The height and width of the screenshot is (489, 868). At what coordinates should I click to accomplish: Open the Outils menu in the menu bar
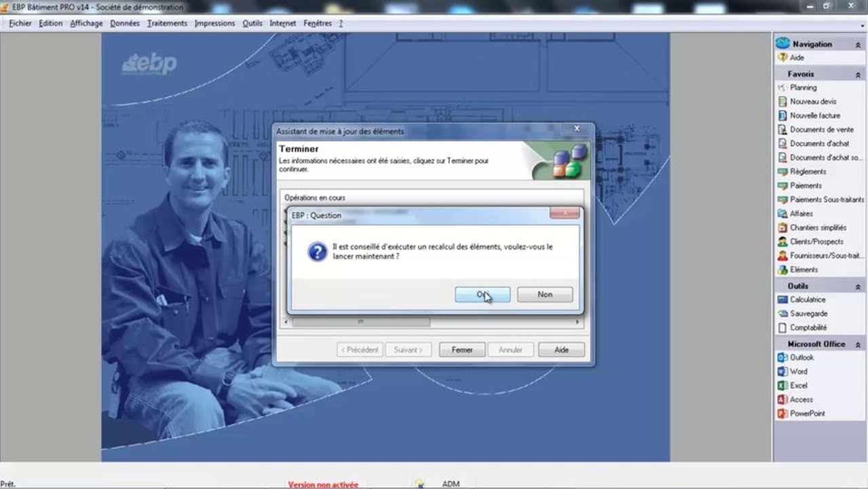point(252,23)
